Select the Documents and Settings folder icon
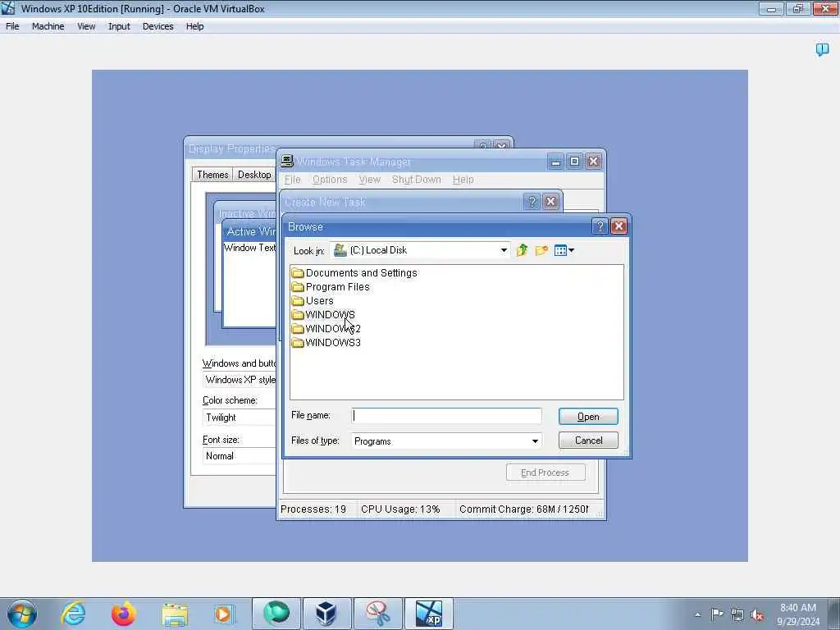 pos(298,273)
